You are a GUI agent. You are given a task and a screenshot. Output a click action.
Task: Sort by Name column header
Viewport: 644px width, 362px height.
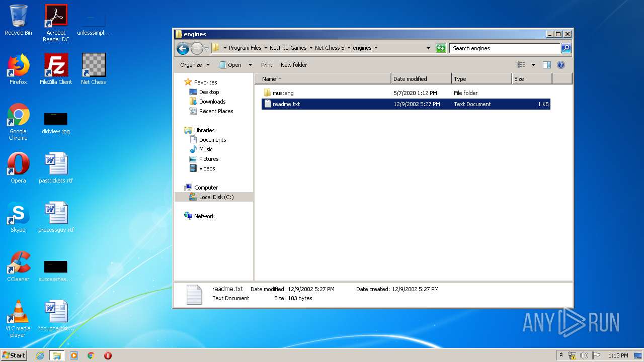pos(323,79)
